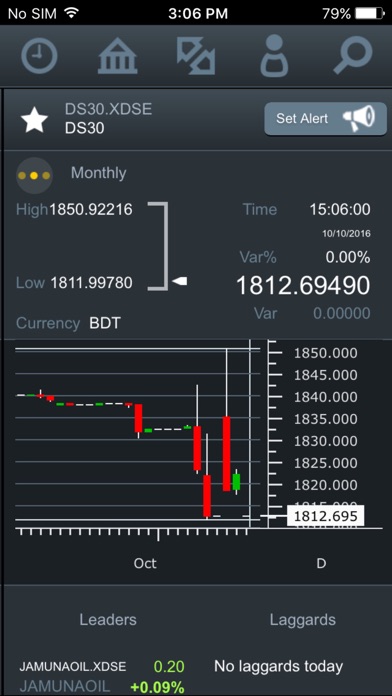Tap the Oct label on chart axis

coord(145,563)
